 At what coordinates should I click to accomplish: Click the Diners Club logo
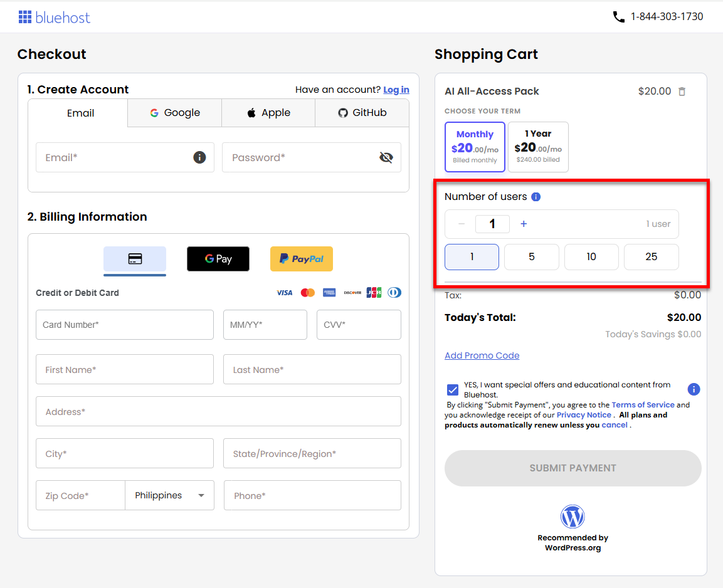(x=394, y=293)
